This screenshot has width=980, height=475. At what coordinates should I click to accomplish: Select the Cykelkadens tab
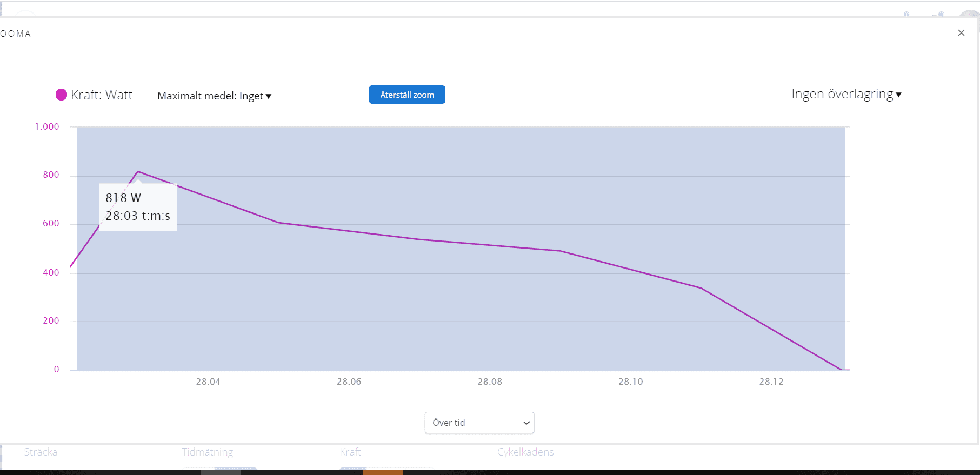click(525, 452)
